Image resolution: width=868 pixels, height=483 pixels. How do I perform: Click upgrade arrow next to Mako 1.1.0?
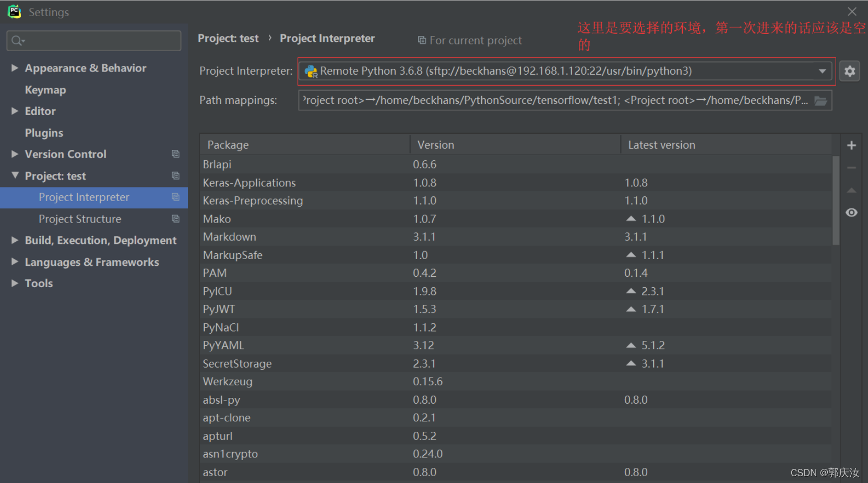point(631,219)
